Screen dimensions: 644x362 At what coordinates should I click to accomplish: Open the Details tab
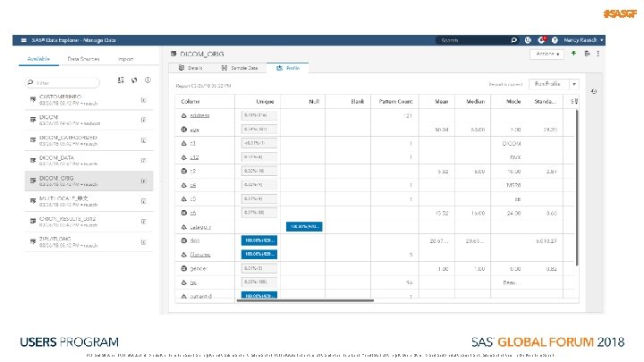click(x=191, y=68)
